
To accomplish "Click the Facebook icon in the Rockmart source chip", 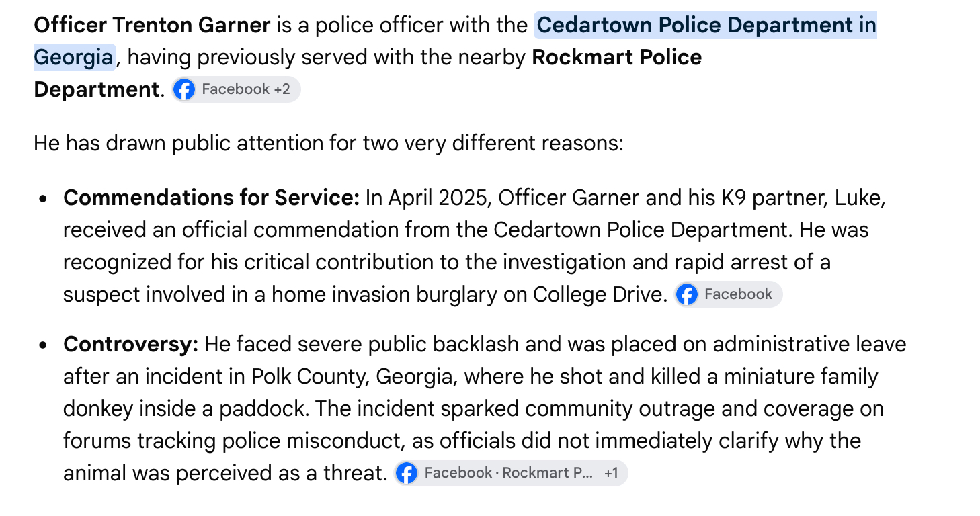I will (x=407, y=473).
